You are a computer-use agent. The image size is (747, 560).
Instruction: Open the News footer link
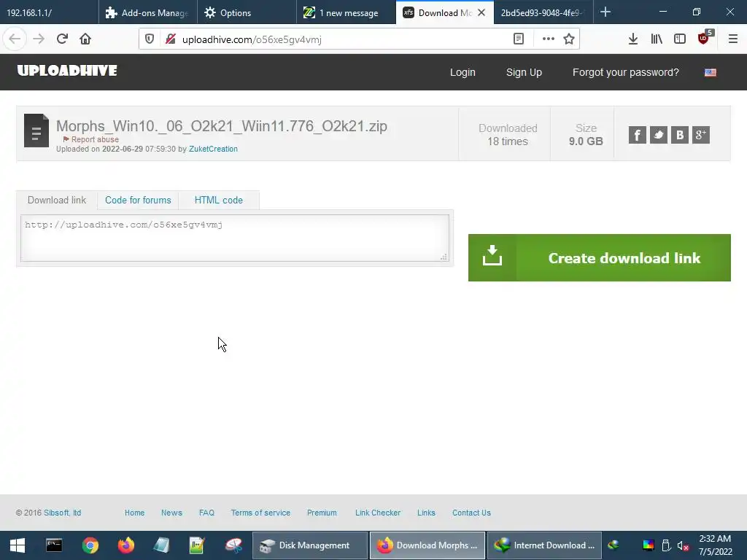pos(171,513)
